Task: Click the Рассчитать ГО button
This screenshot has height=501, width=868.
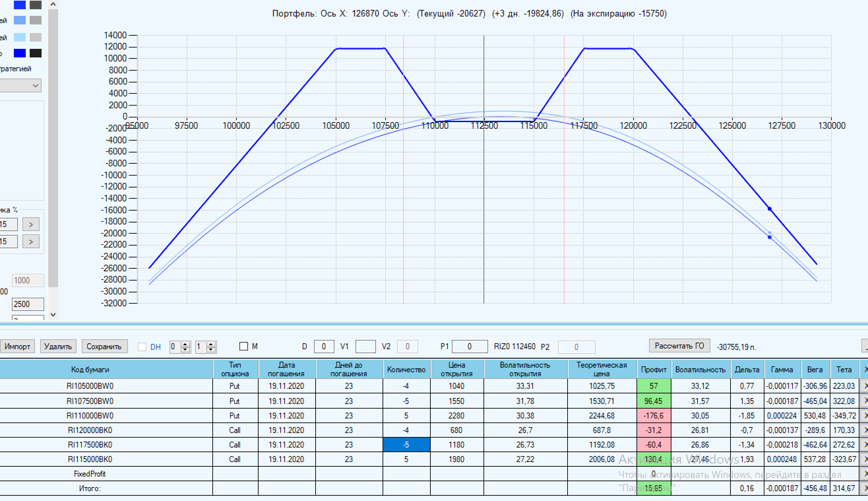Action: click(x=679, y=346)
